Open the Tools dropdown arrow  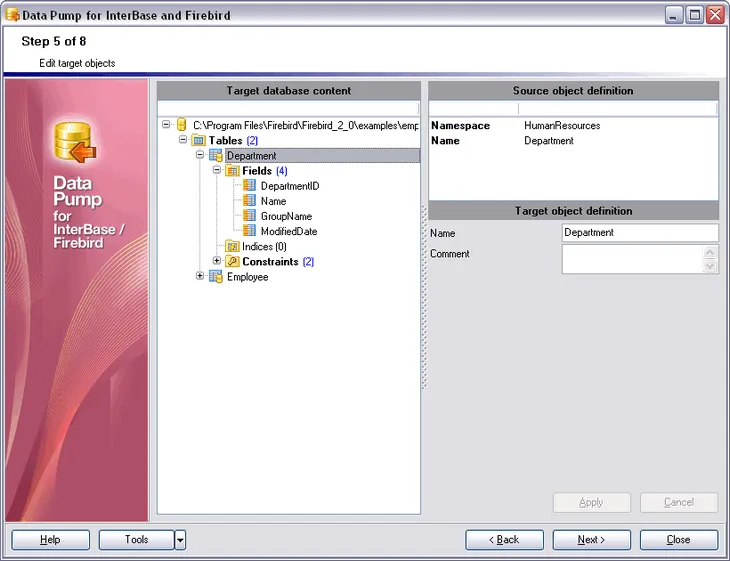click(180, 540)
